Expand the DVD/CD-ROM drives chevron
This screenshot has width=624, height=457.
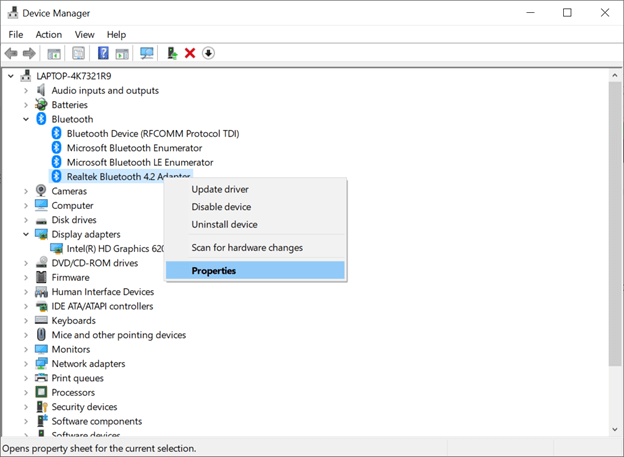(x=26, y=263)
